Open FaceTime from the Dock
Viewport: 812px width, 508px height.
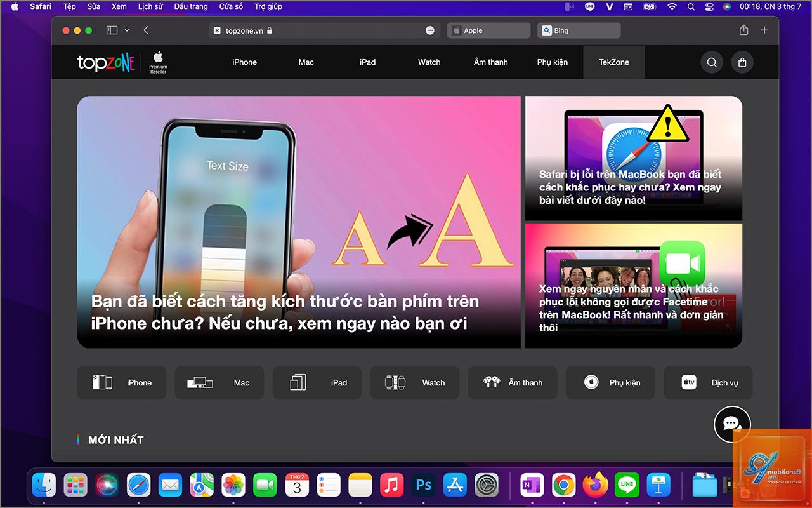pos(265,486)
